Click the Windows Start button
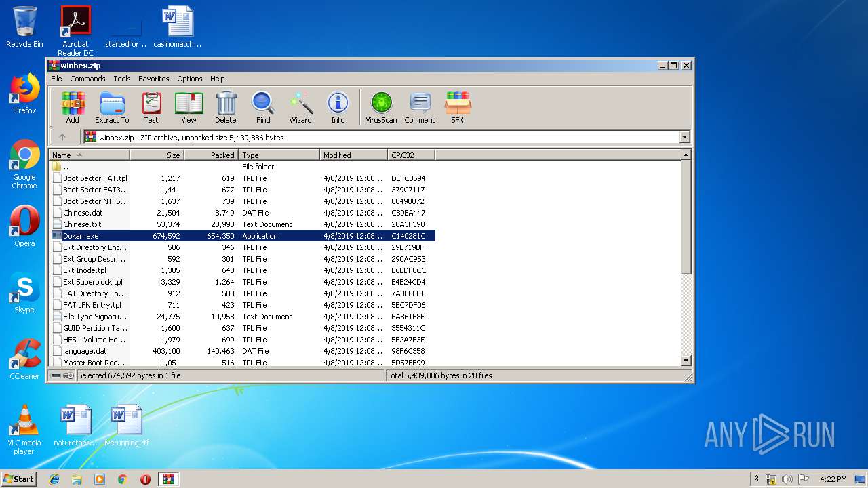Screen dimensions: 868x488 point(18,479)
